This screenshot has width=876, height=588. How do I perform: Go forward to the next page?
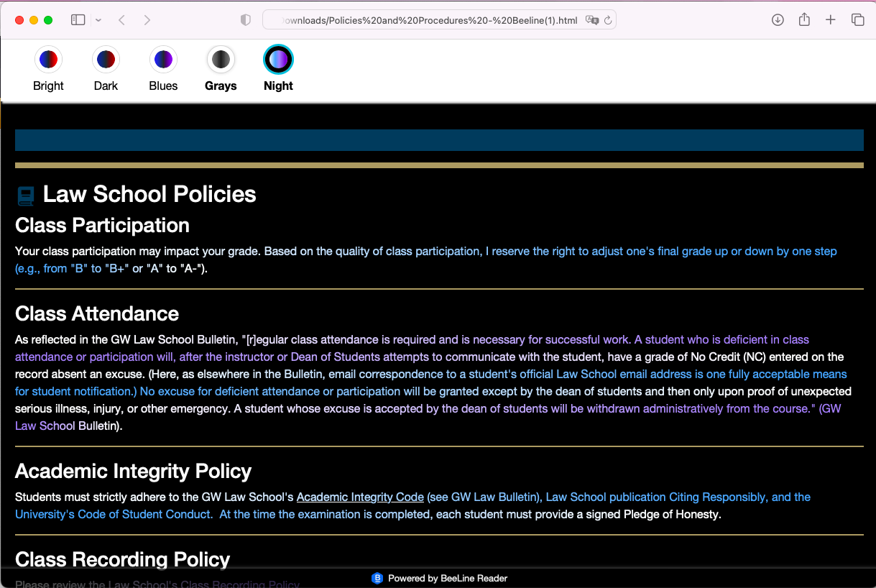tap(147, 20)
